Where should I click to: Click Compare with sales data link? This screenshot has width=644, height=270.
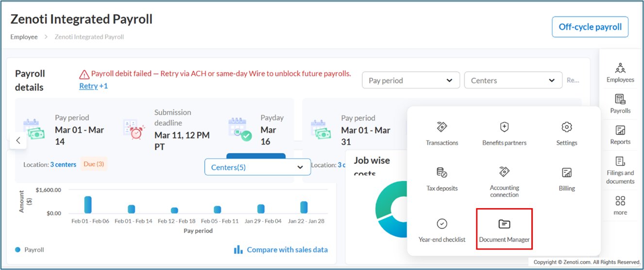(287, 250)
